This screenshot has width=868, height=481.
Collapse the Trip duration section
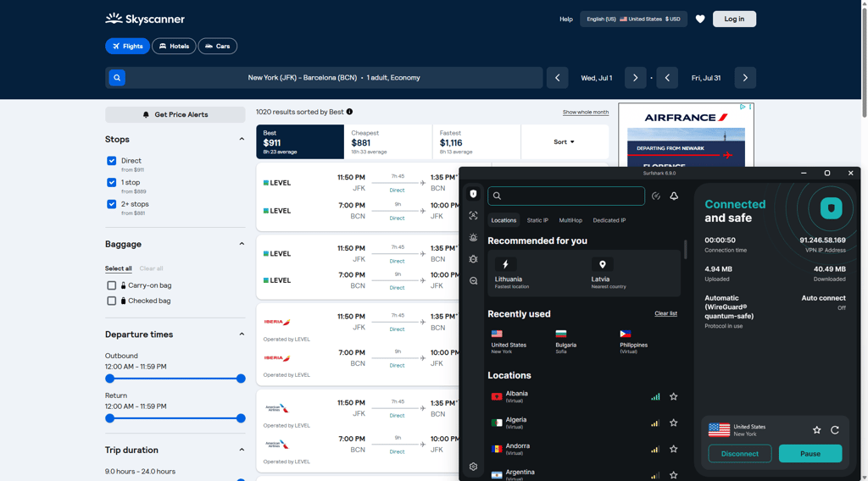pos(242,450)
